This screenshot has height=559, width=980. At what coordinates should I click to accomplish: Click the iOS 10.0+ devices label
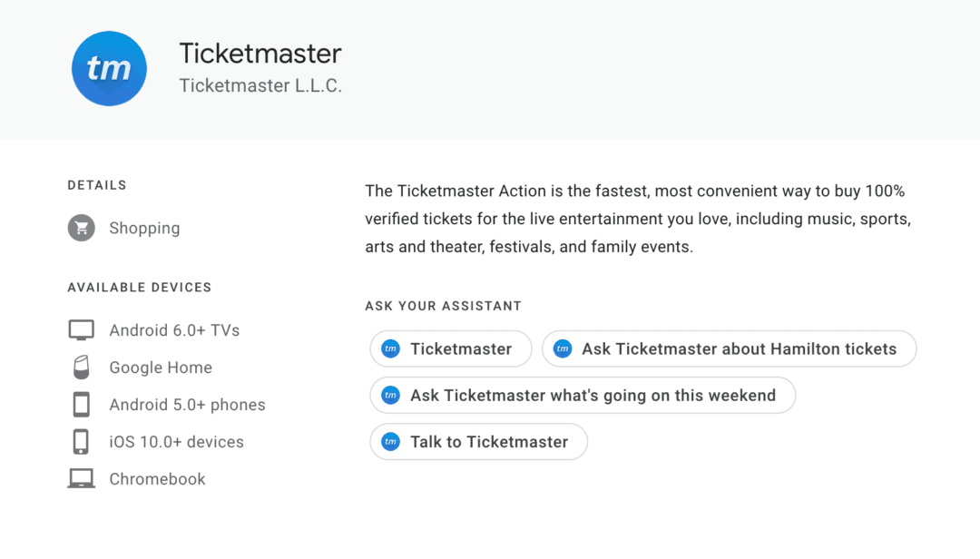176,442
